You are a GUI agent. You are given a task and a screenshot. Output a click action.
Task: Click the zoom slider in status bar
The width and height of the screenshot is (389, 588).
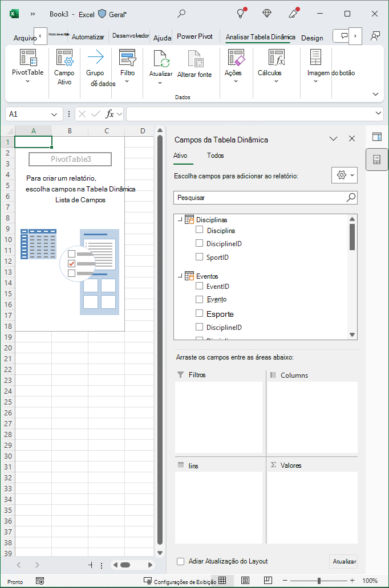tap(319, 581)
